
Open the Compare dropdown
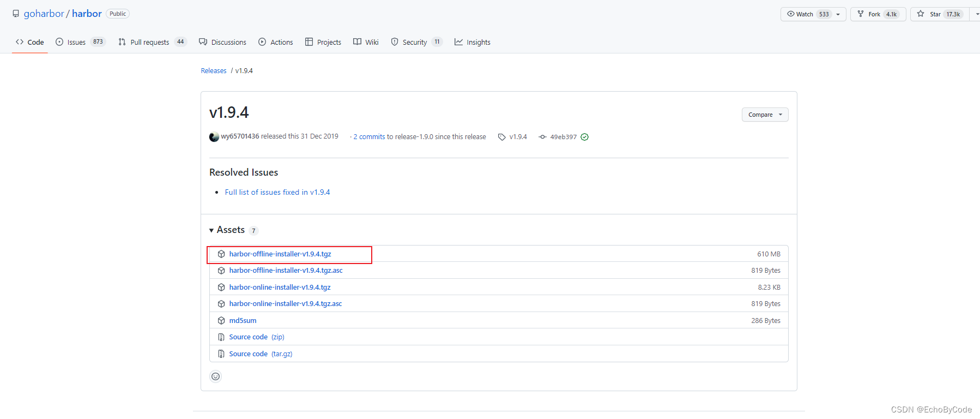tap(765, 115)
